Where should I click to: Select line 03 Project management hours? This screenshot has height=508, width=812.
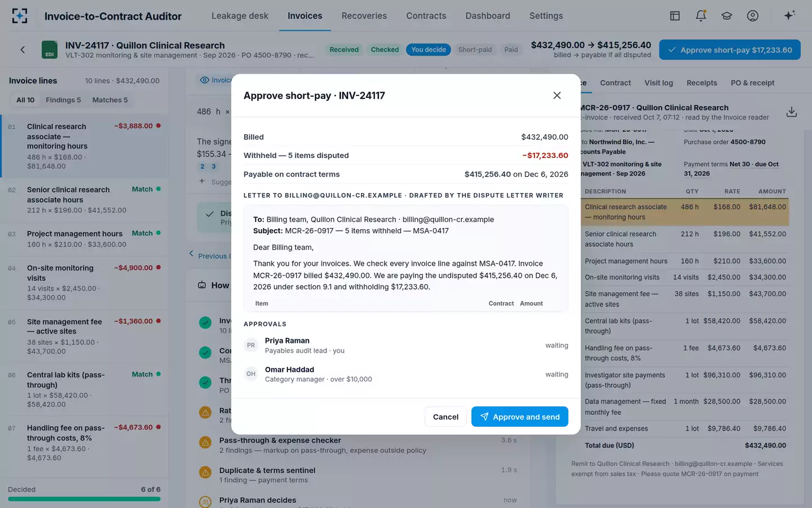(x=85, y=239)
